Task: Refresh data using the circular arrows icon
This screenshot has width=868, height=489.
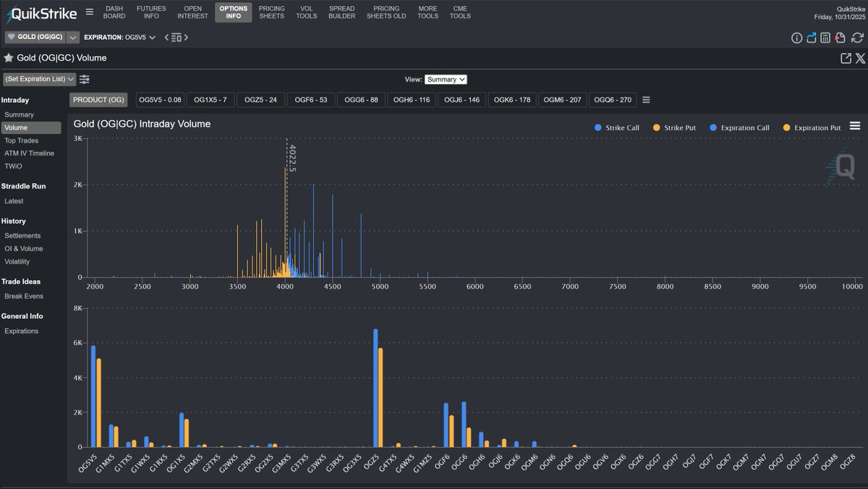Action: [857, 38]
